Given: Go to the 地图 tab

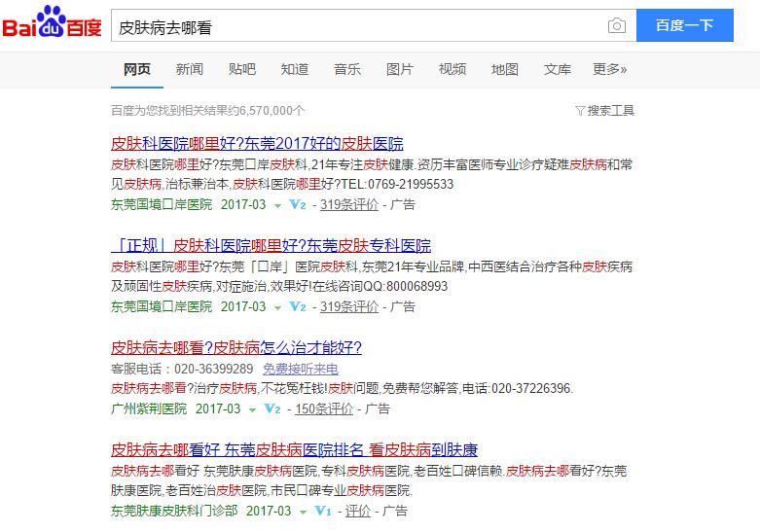Looking at the screenshot, I should click(x=505, y=70).
